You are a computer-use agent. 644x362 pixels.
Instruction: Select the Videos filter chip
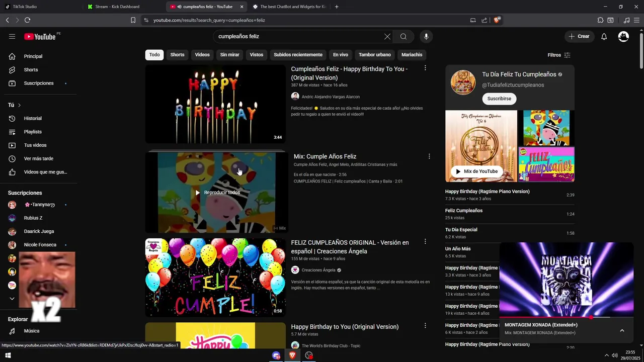(202, 55)
